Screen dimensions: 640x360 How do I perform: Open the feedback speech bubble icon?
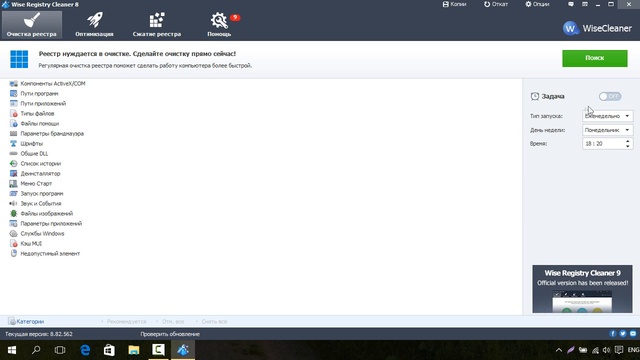pyautogui.click(x=571, y=4)
